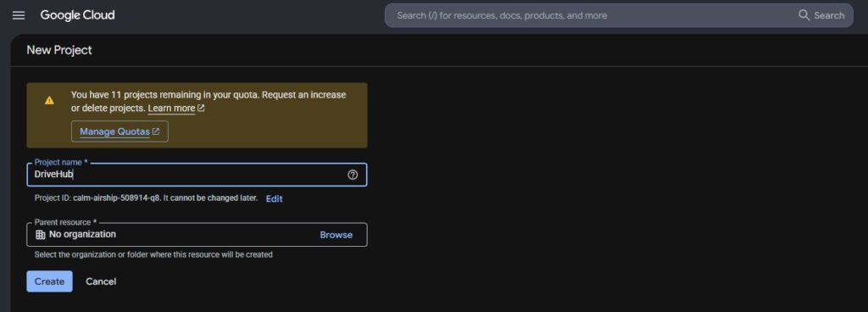Click the No organization parent resource field

click(x=197, y=235)
